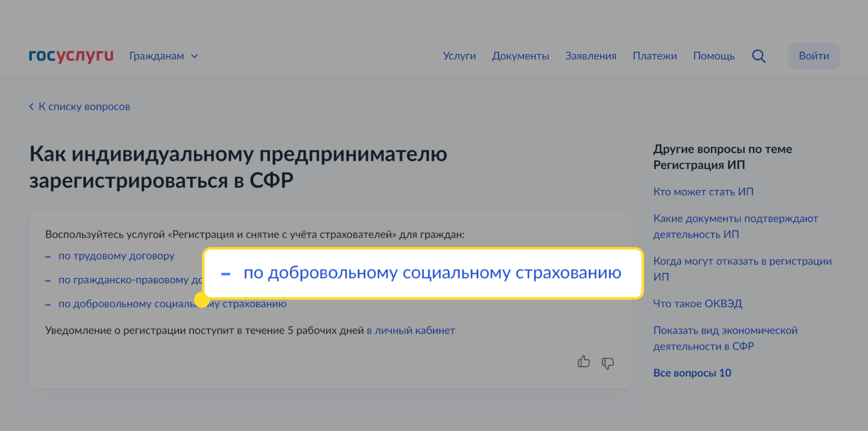This screenshot has width=868, height=431.
Task: Open по добровольному социальному страхованию
Action: [x=172, y=303]
